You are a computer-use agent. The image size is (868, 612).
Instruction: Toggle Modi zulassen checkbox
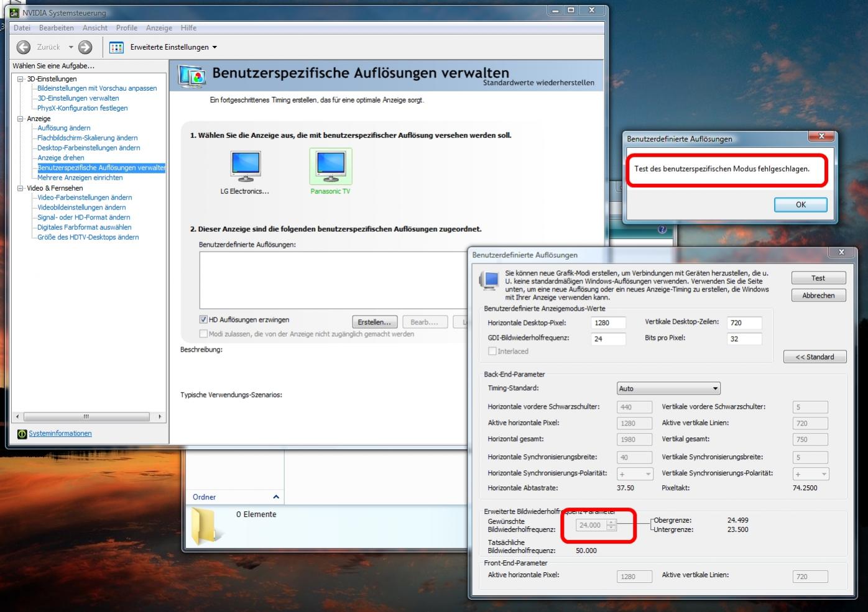[203, 334]
